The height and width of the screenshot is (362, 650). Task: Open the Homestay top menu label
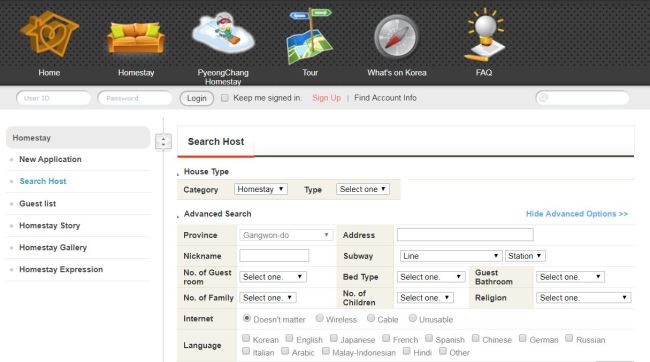pyautogui.click(x=136, y=73)
